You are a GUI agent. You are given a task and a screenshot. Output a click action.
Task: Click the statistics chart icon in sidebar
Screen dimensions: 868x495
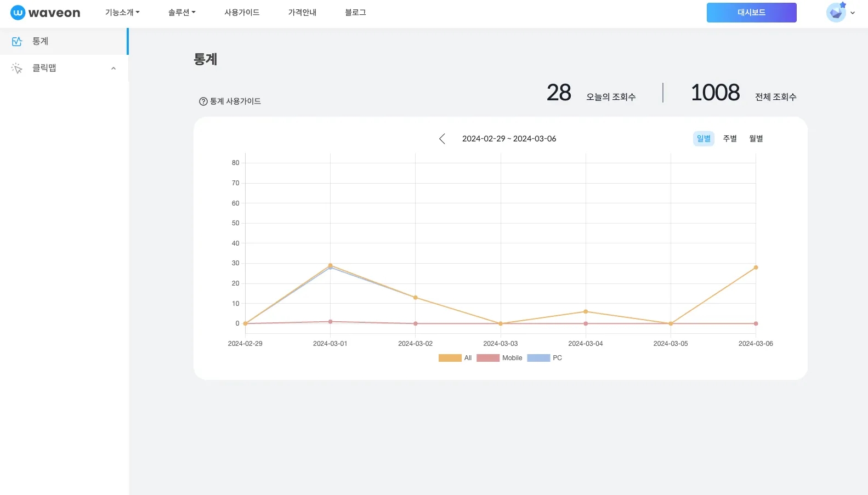[x=17, y=42]
